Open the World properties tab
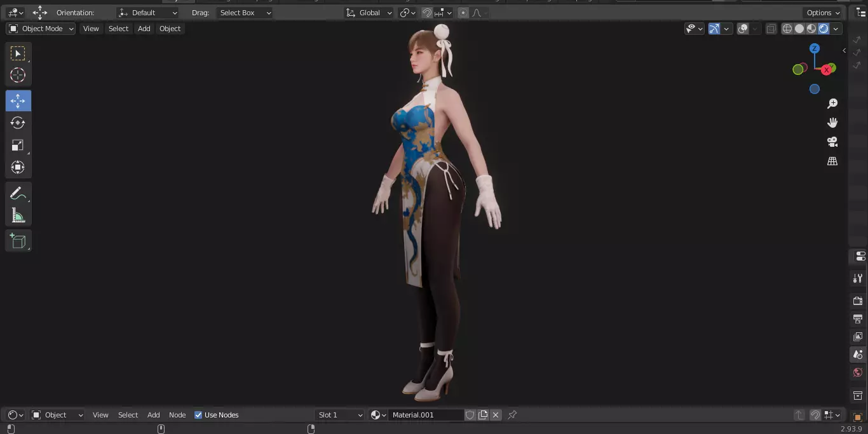Image resolution: width=868 pixels, height=434 pixels. pyautogui.click(x=858, y=372)
